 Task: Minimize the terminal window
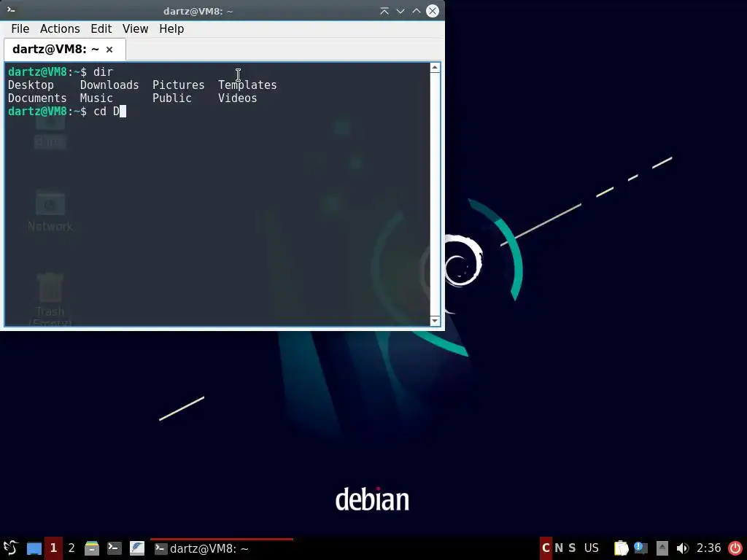pos(400,11)
